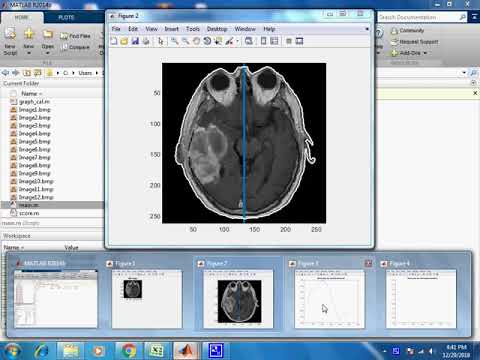Select graph_cal.m in Current Folder
The width and height of the screenshot is (480, 360).
coord(34,102)
